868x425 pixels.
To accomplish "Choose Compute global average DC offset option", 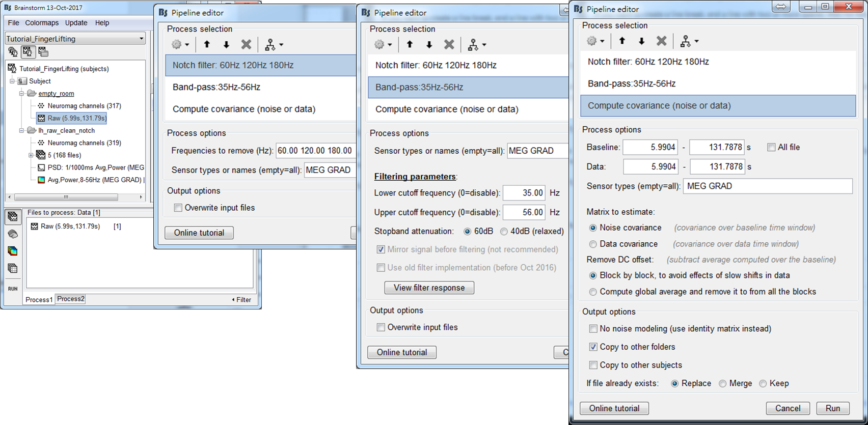I will click(592, 292).
